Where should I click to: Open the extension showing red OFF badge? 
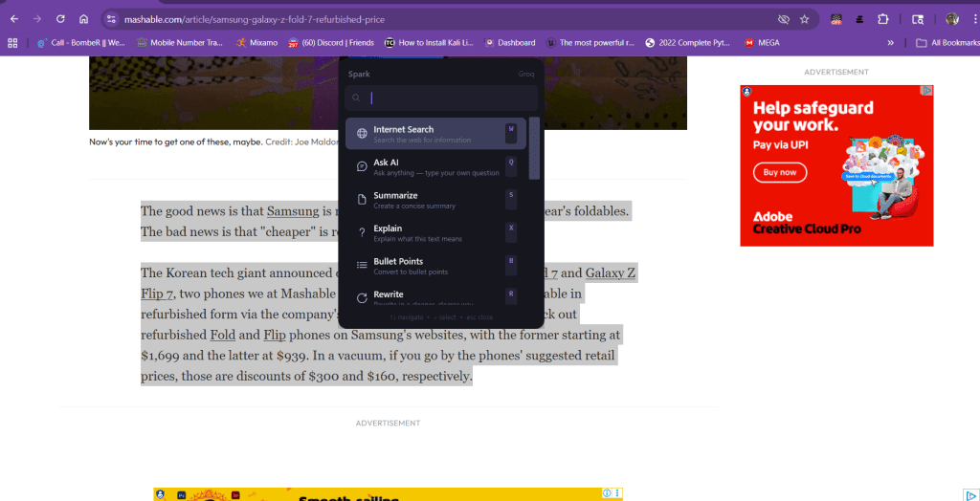click(x=836, y=19)
